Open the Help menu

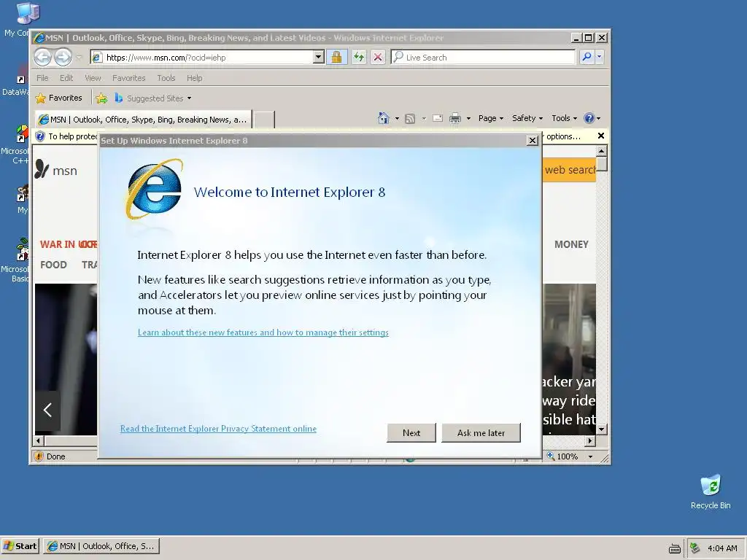coord(194,77)
